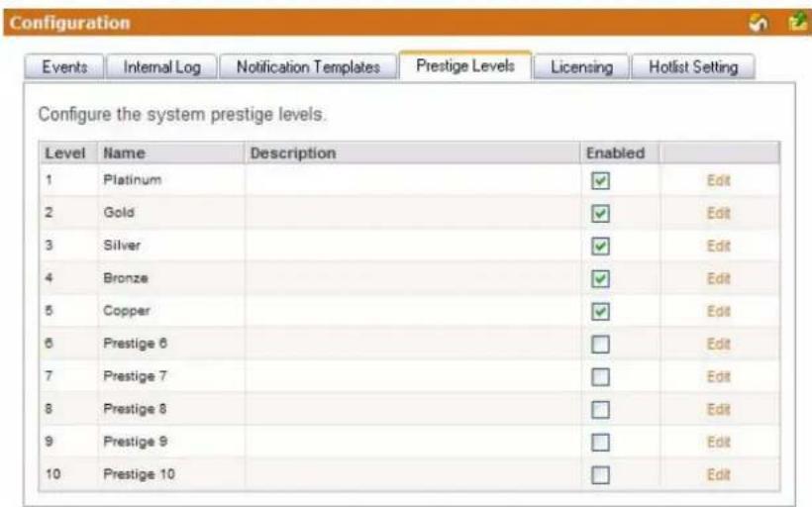Switch to the Events tab
The height and width of the screenshot is (507, 812).
pyautogui.click(x=64, y=66)
